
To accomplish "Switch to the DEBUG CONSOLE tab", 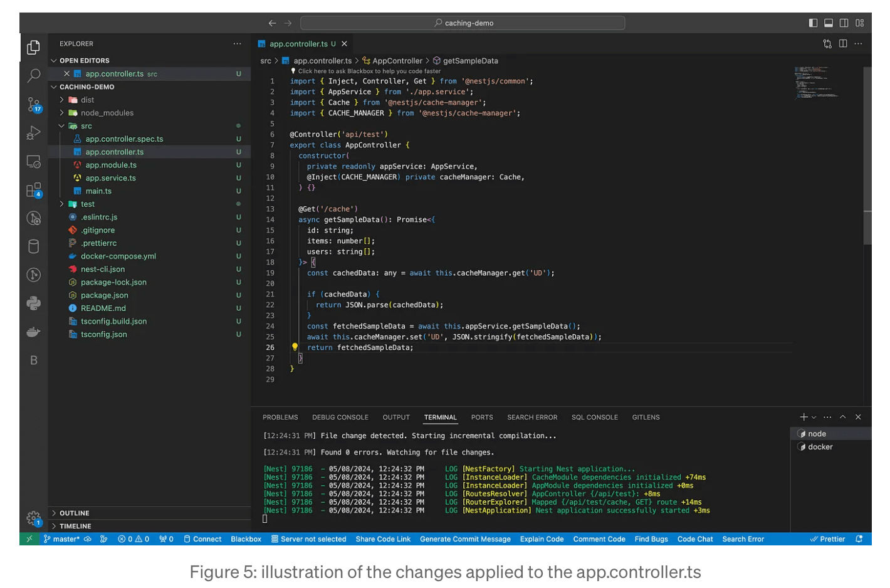I will [x=340, y=417].
